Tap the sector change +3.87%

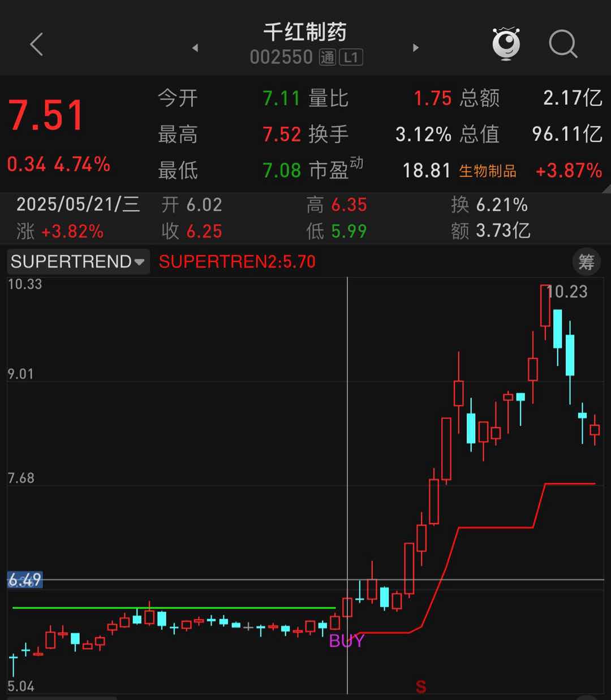click(x=569, y=171)
